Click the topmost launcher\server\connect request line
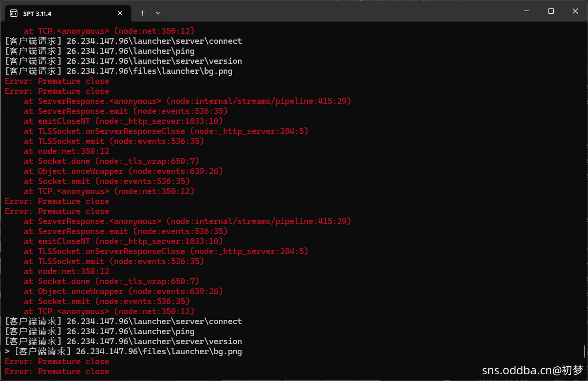 [x=123, y=41]
